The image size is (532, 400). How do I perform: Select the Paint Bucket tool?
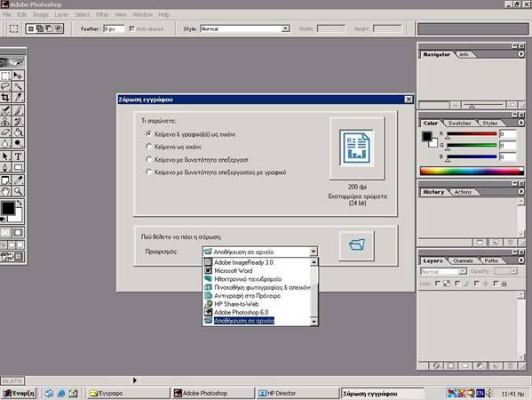(18, 132)
